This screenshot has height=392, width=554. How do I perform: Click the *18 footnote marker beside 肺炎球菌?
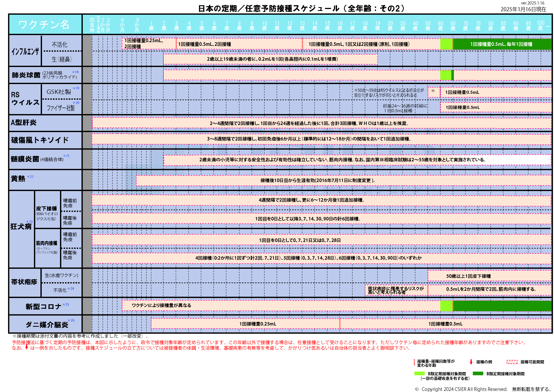coord(75,72)
